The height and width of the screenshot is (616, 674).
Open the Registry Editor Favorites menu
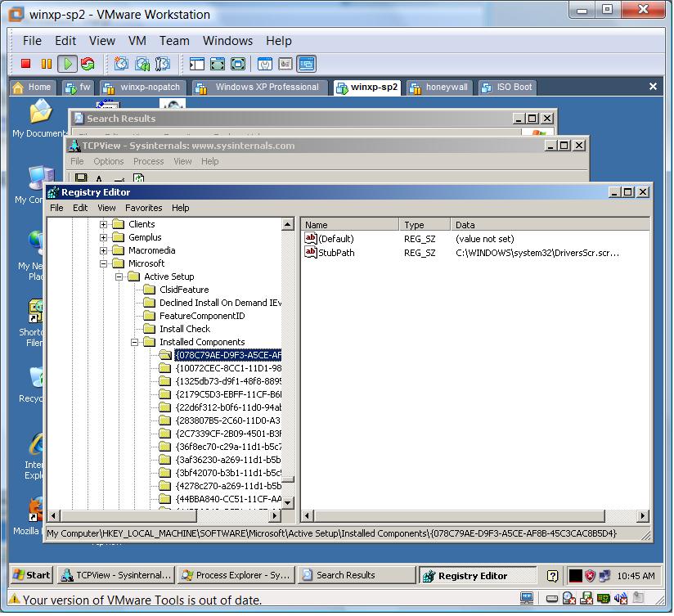click(144, 208)
